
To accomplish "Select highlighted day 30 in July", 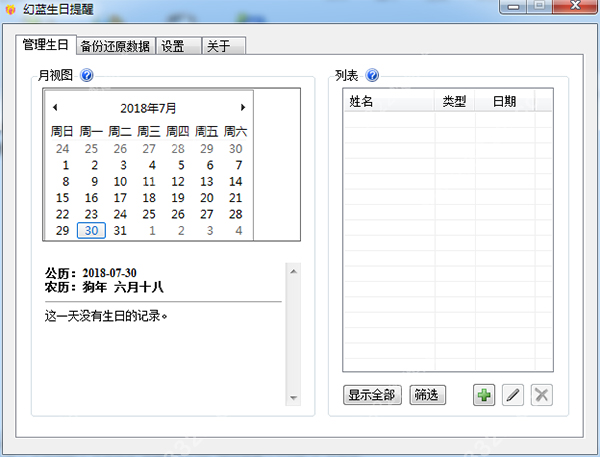I will point(91,230).
